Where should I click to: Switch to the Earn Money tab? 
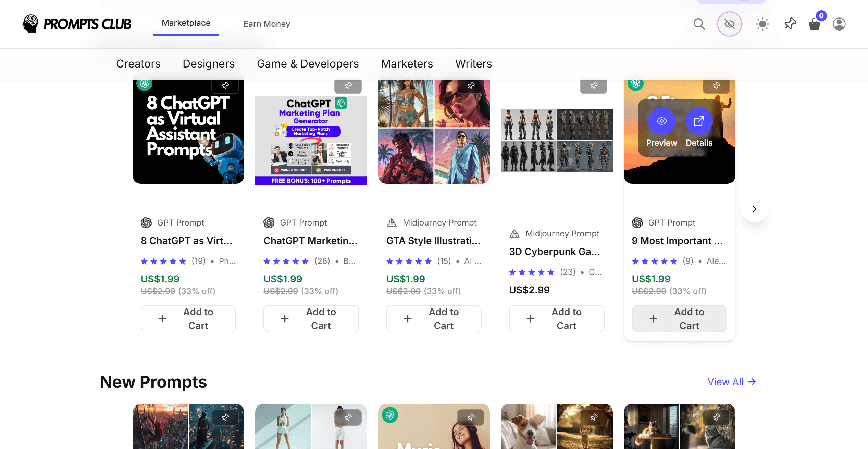pos(266,24)
